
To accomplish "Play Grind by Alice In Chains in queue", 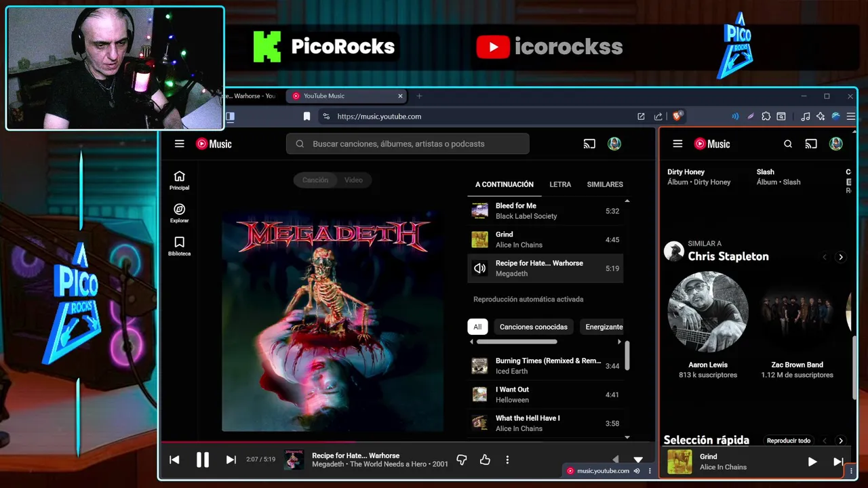I will (x=545, y=239).
